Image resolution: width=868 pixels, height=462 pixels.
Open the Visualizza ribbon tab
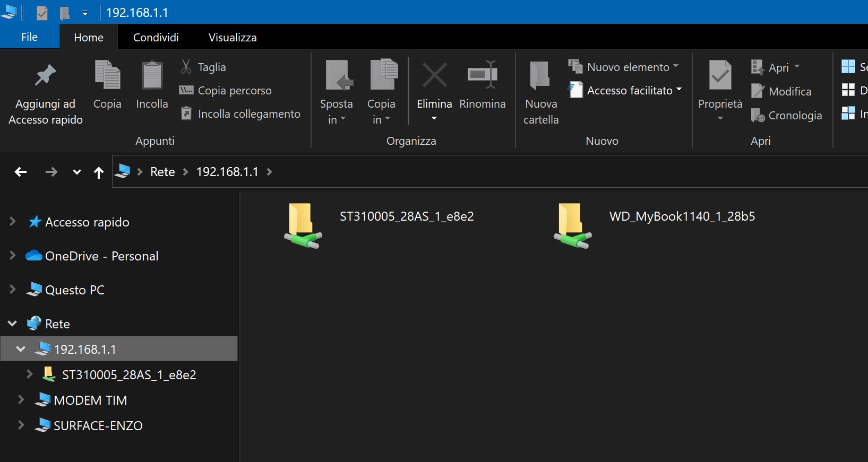[233, 38]
